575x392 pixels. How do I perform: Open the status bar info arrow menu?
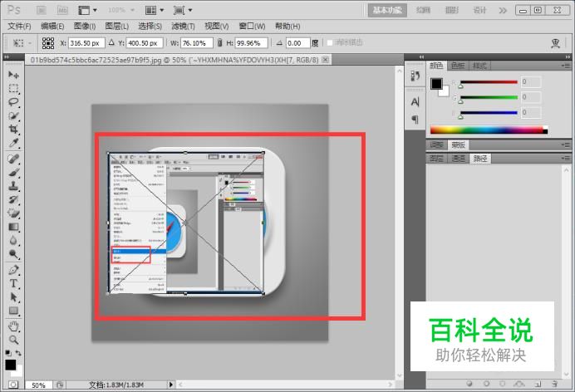170,385
